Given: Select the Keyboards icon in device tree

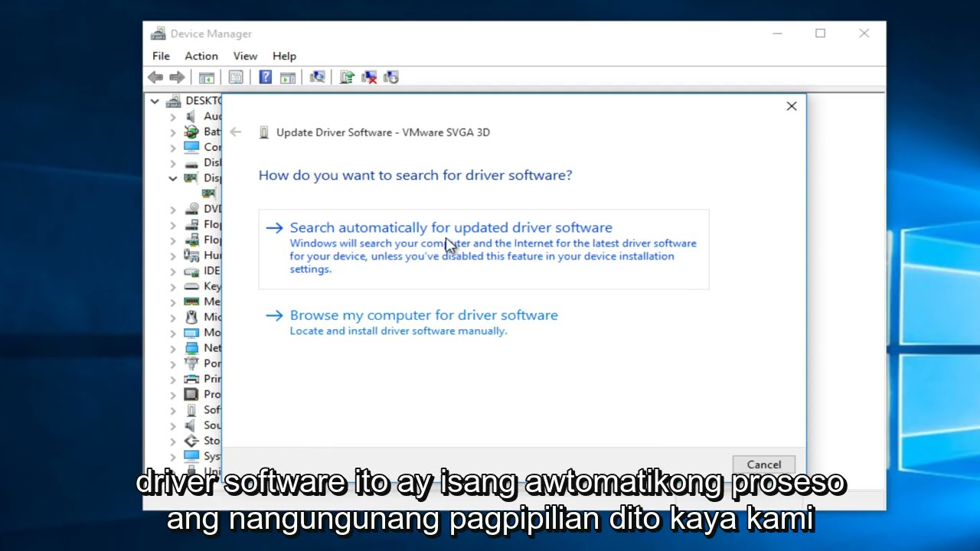Looking at the screenshot, I should (191, 286).
